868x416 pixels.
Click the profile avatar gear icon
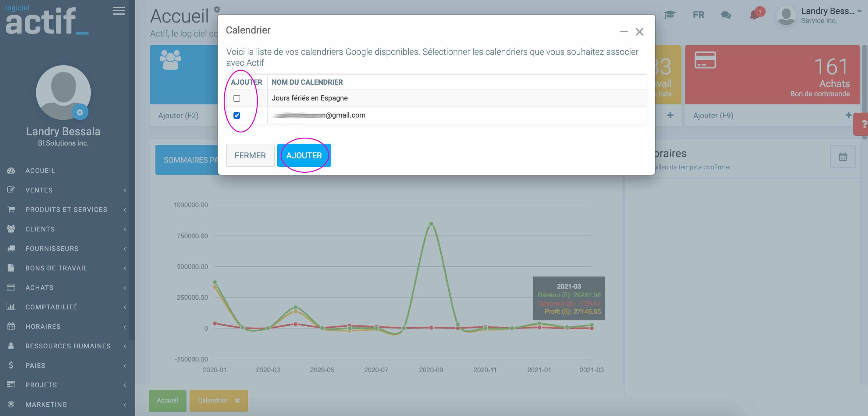tap(80, 112)
